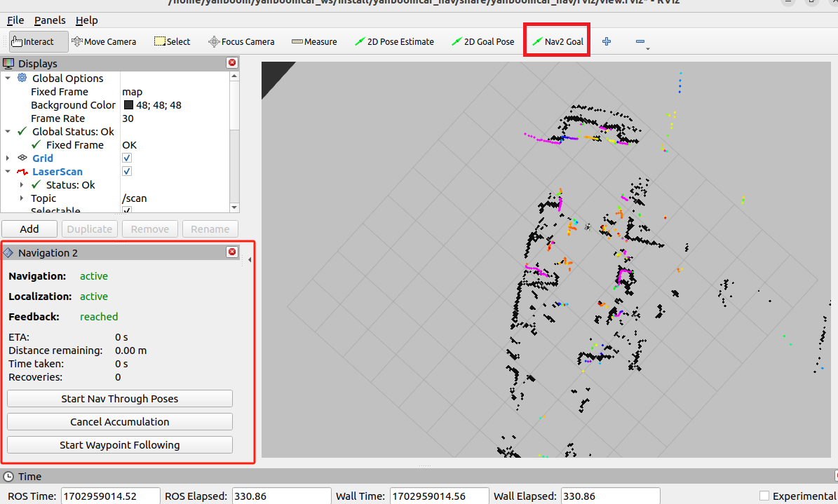Viewport: 838px width, 504px height.
Task: Select the Interact tool
Action: 39,41
